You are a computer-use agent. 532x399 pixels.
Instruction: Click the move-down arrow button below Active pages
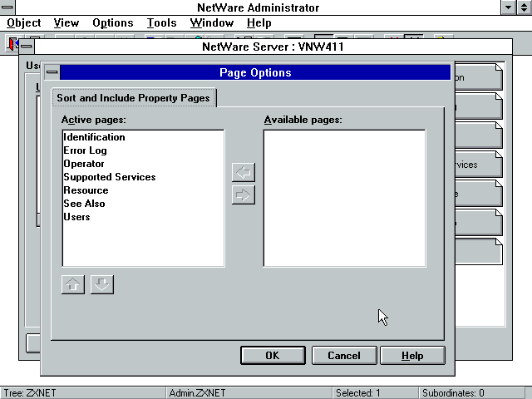point(102,284)
